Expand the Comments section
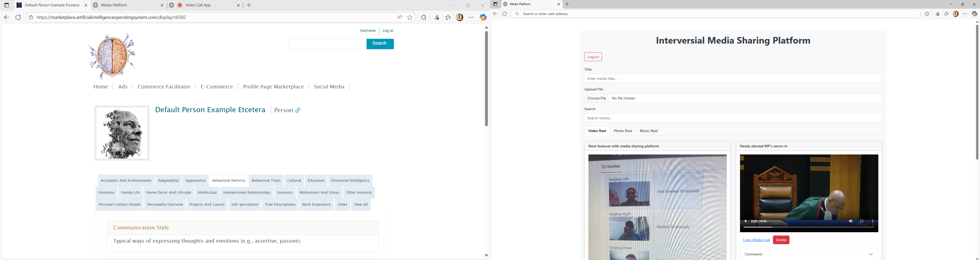Image resolution: width=980 pixels, height=260 pixels. 871,254
